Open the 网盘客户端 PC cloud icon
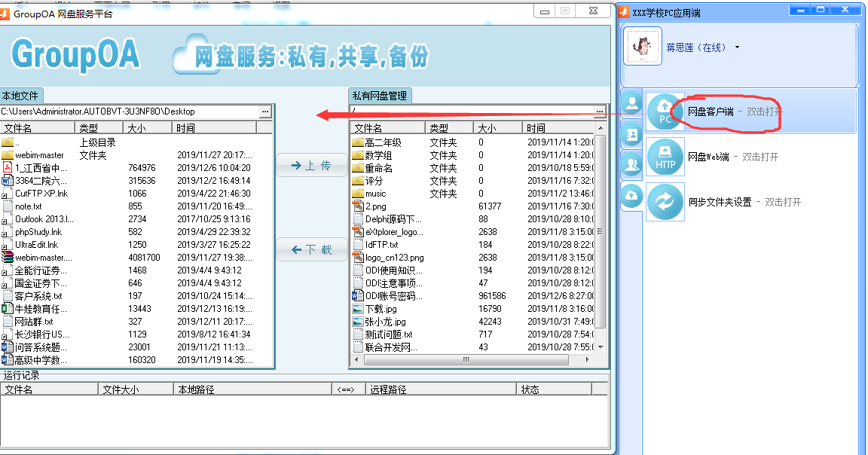The height and width of the screenshot is (455, 868). [665, 111]
